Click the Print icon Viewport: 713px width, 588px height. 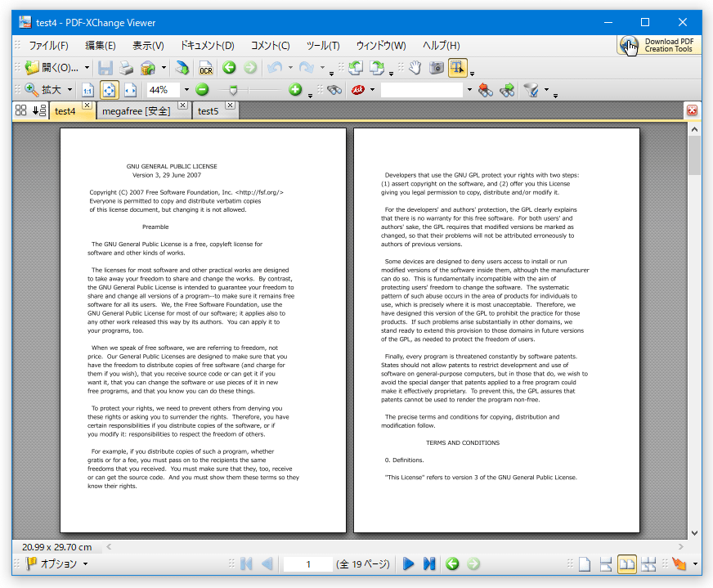[x=126, y=68]
